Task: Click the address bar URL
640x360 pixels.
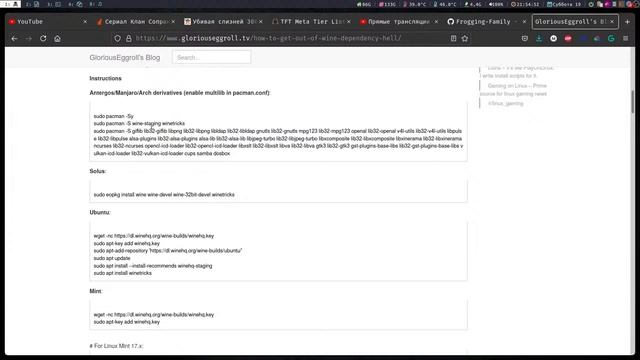Action: pos(268,38)
